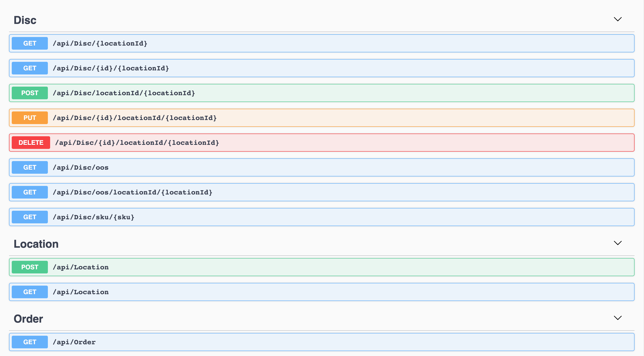
Task: Open the PUT method badge for Disc
Action: click(x=30, y=118)
